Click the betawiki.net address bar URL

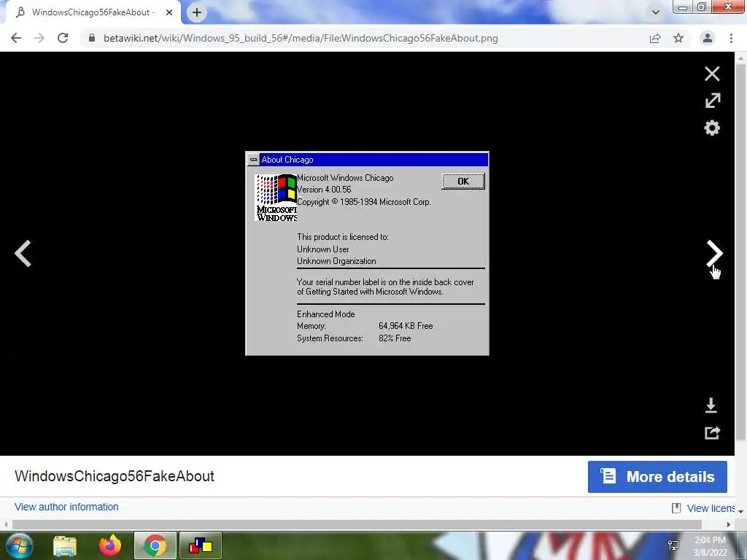coord(301,38)
